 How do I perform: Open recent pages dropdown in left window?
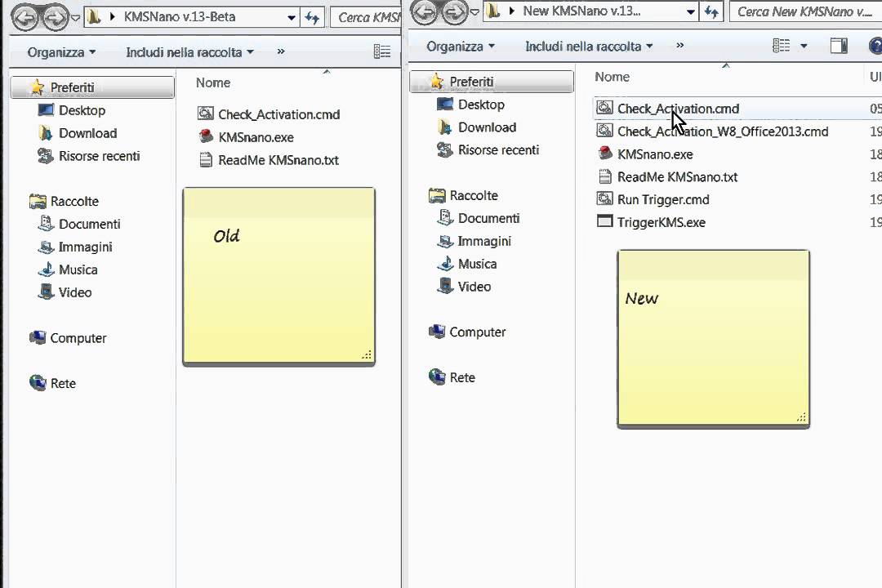coord(75,18)
